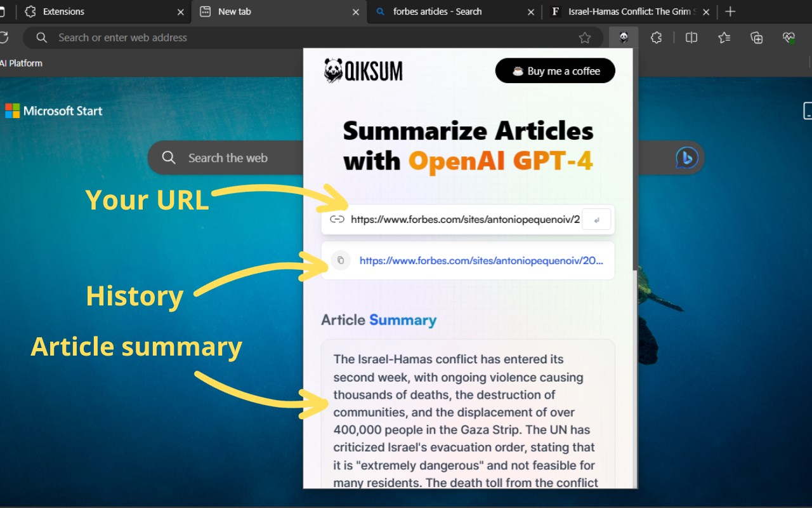The width and height of the screenshot is (812, 508).
Task: Open the Favorites star-list icon
Action: [724, 37]
